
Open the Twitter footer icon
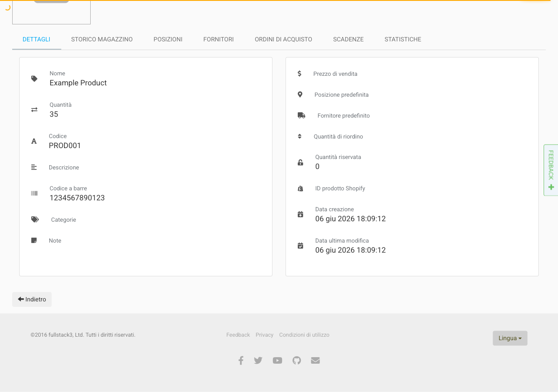(x=258, y=360)
